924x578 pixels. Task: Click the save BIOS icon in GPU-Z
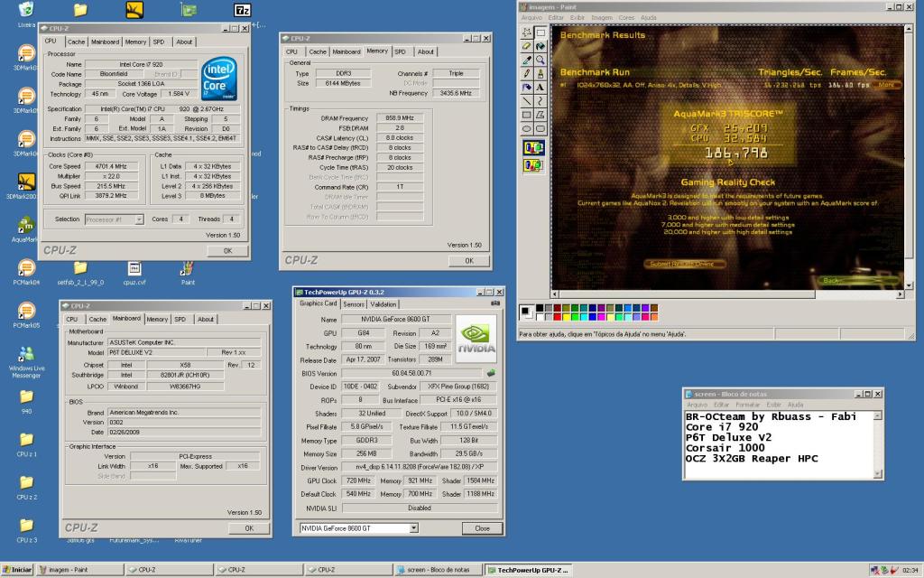point(491,373)
